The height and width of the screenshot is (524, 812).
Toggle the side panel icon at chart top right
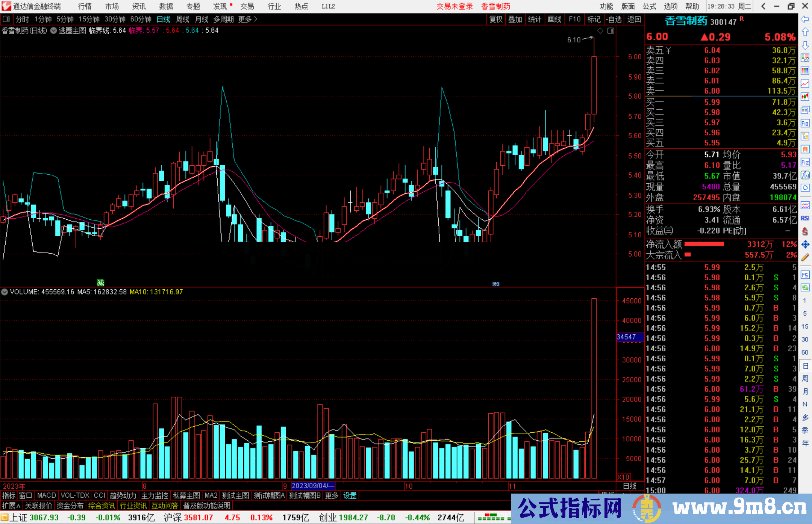pyautogui.click(x=611, y=31)
